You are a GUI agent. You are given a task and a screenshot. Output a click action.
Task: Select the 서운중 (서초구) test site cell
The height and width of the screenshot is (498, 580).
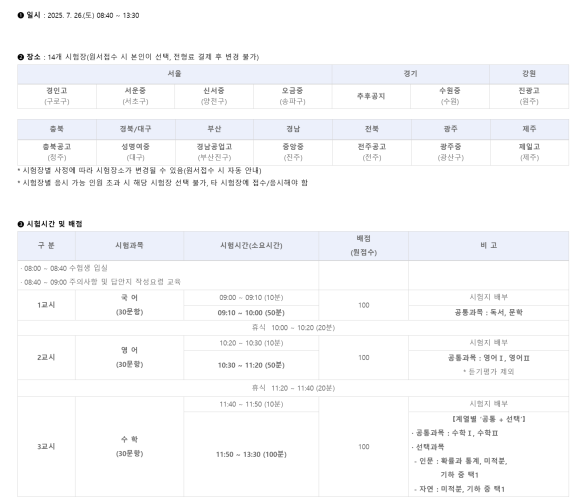point(135,96)
